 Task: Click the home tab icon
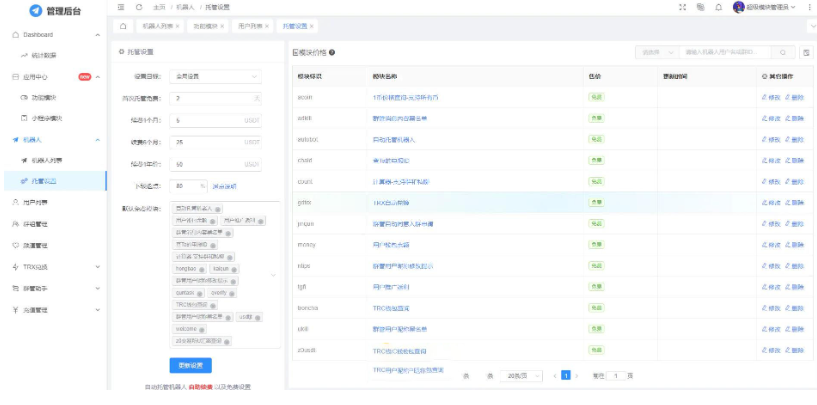click(x=122, y=26)
